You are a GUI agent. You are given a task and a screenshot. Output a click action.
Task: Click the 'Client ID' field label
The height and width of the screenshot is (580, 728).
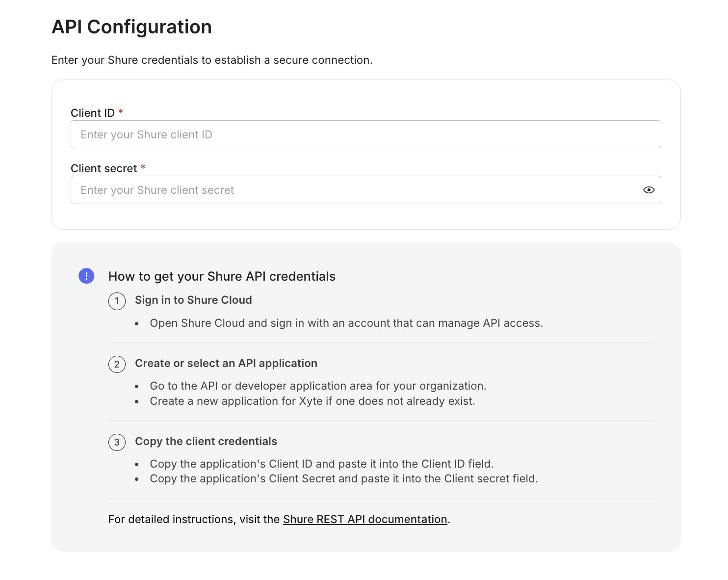point(93,113)
